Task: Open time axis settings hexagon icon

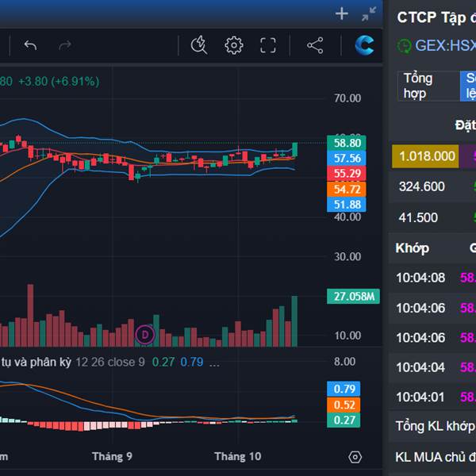Action: pyautogui.click(x=355, y=457)
